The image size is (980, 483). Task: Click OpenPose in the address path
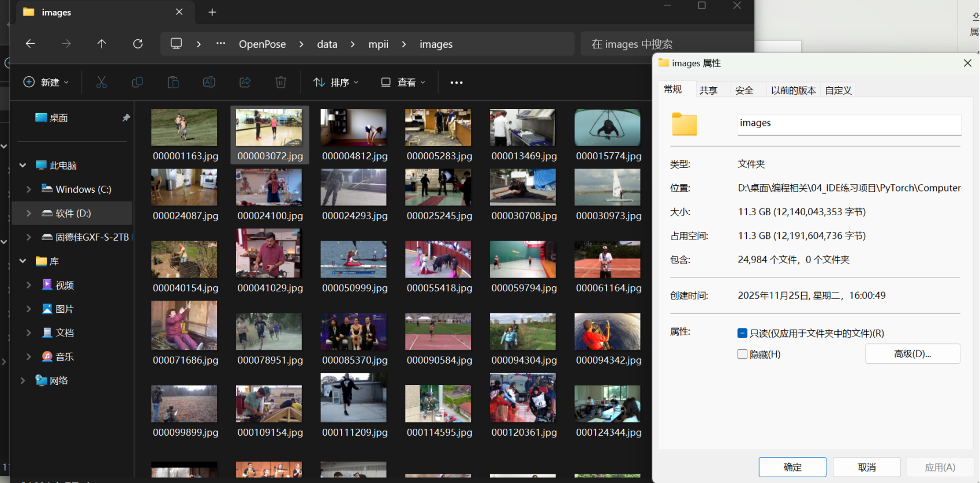tap(263, 44)
